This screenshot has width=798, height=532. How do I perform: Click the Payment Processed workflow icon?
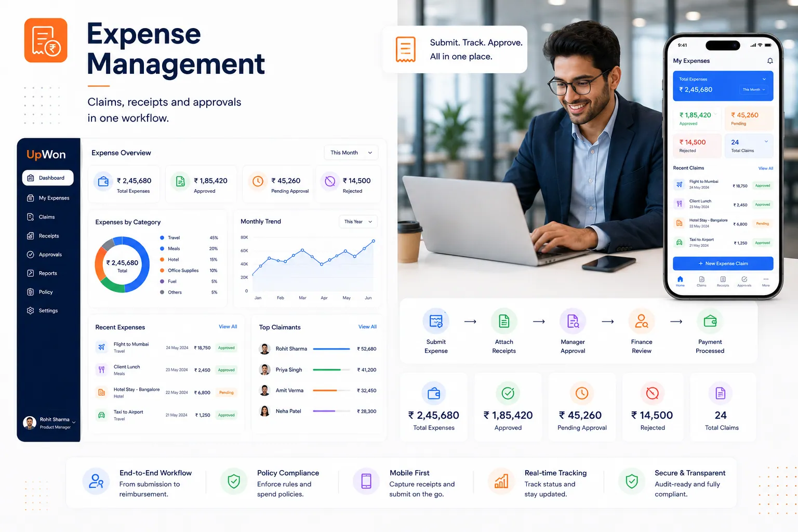point(710,322)
